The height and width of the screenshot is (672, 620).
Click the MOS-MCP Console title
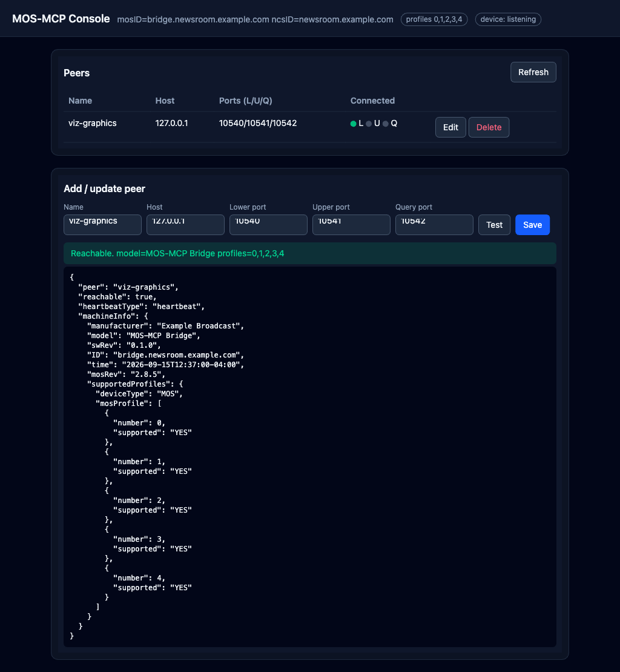click(61, 19)
